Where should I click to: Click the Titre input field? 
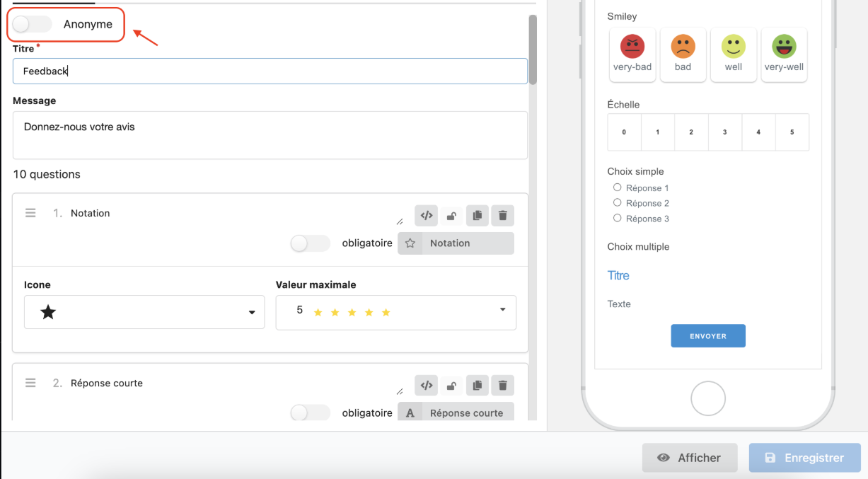270,71
